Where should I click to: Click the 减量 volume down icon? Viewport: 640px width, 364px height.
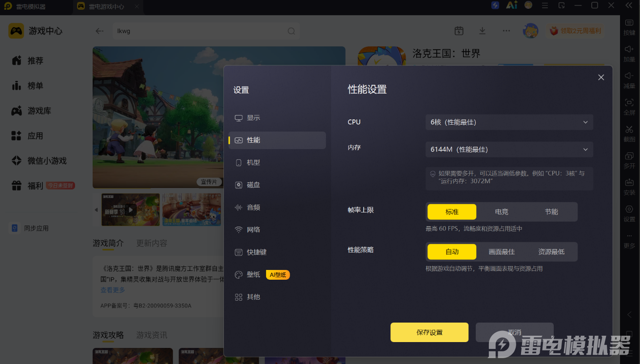coord(629,80)
